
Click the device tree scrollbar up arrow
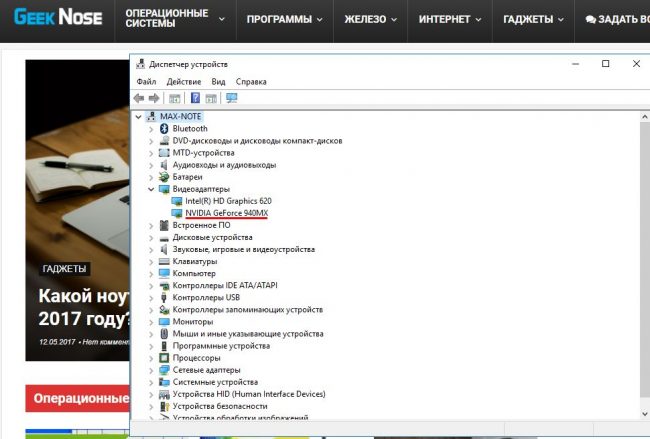click(645, 117)
